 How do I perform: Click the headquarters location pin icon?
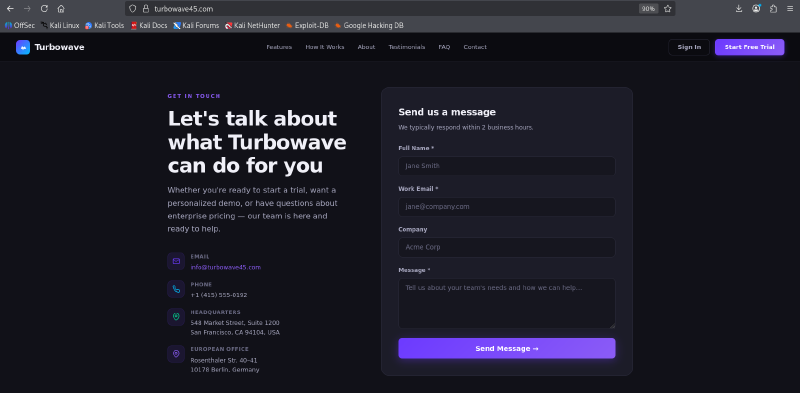point(176,317)
